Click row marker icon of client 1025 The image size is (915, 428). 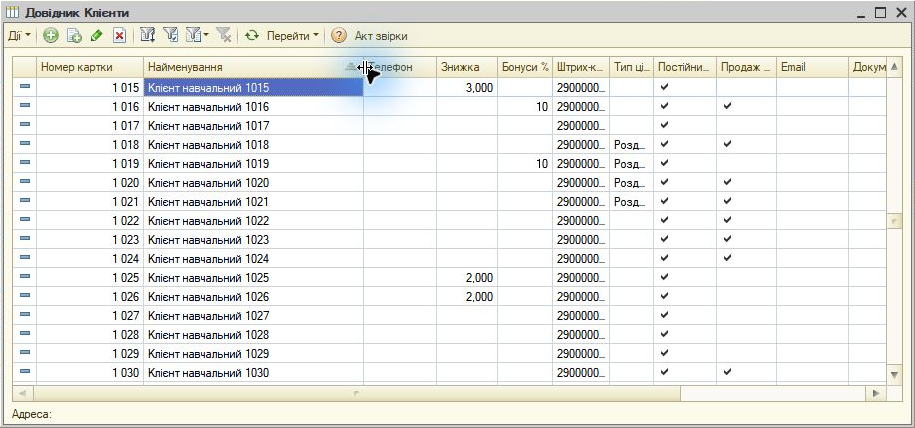(25, 276)
